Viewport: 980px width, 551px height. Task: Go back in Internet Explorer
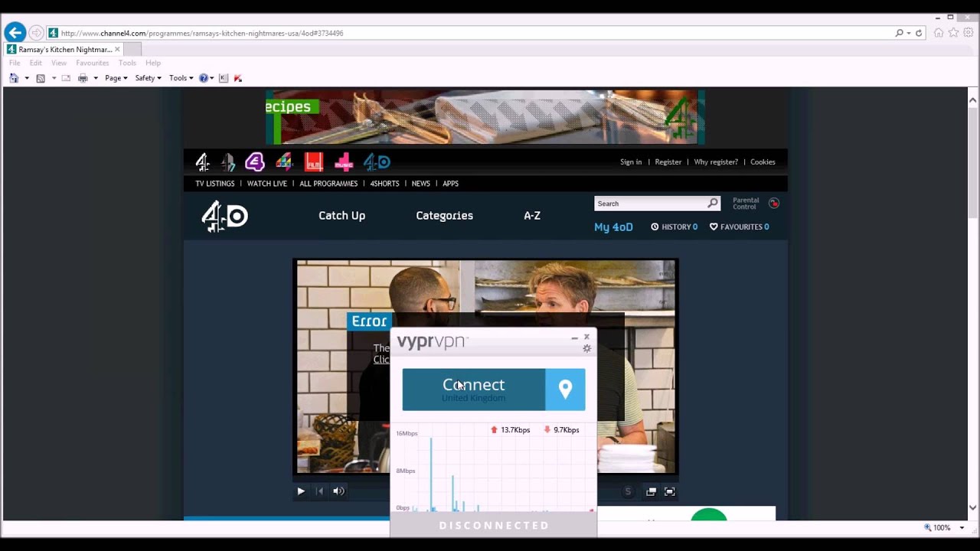[15, 33]
